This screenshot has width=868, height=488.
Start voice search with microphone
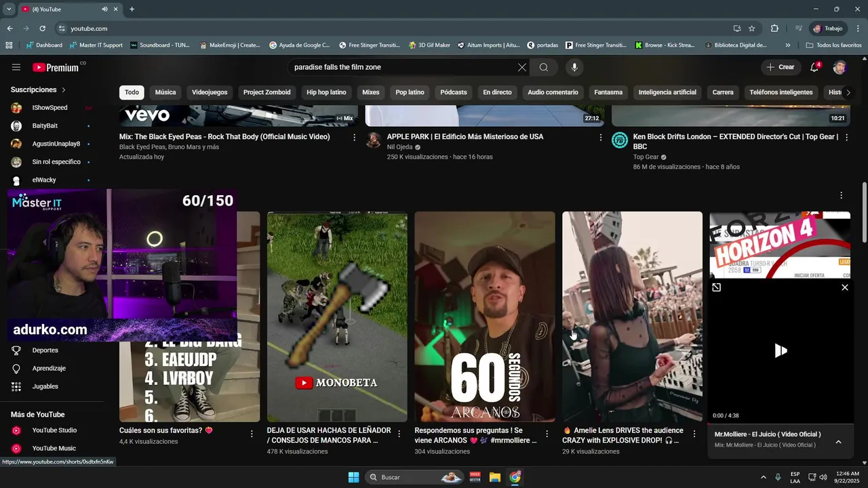tap(574, 67)
